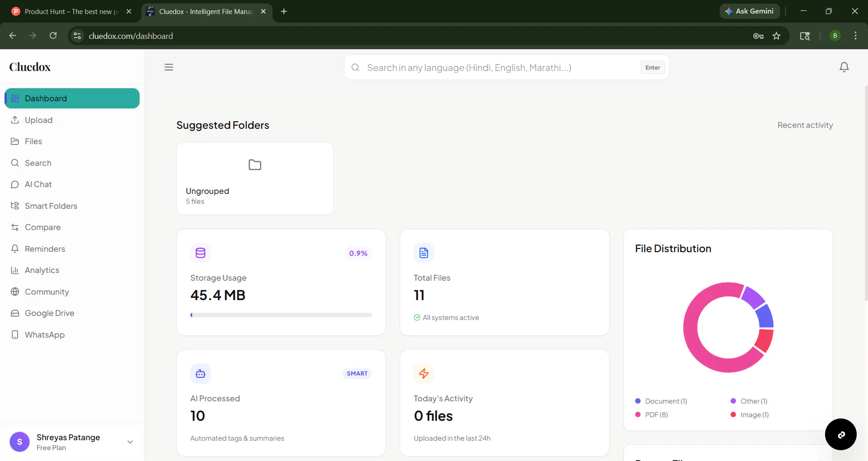The height and width of the screenshot is (461, 868).
Task: Click the Storage Usage progress bar
Action: coord(281,315)
